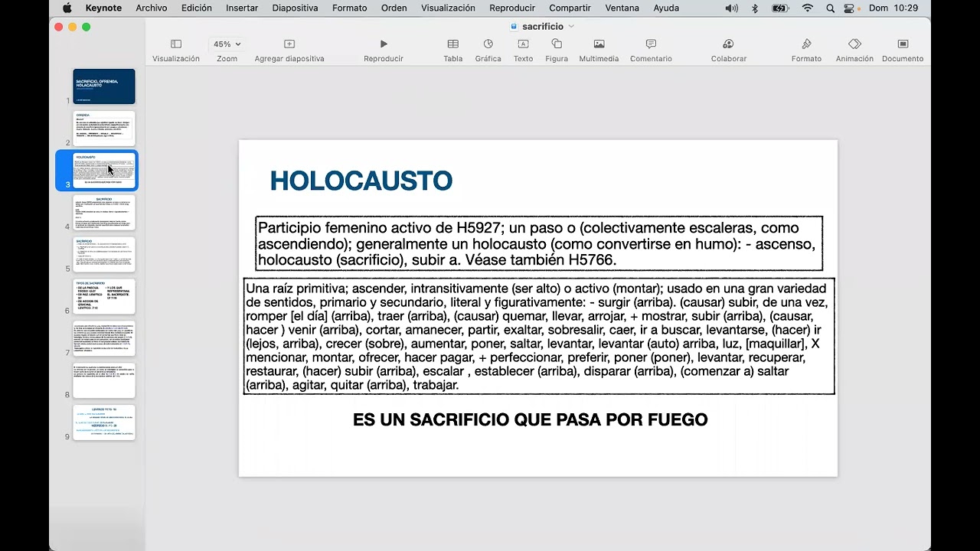
Task: Insert a shape with Figura
Action: point(557,51)
